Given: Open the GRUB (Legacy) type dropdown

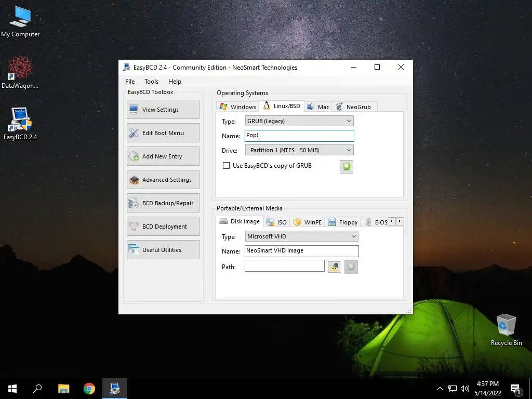Looking at the screenshot, I should [x=299, y=121].
